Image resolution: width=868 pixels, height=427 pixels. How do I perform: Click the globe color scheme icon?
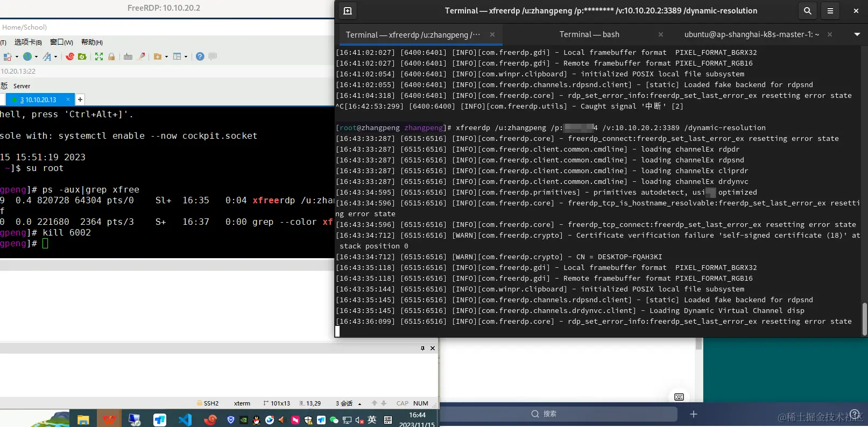pyautogui.click(x=27, y=56)
